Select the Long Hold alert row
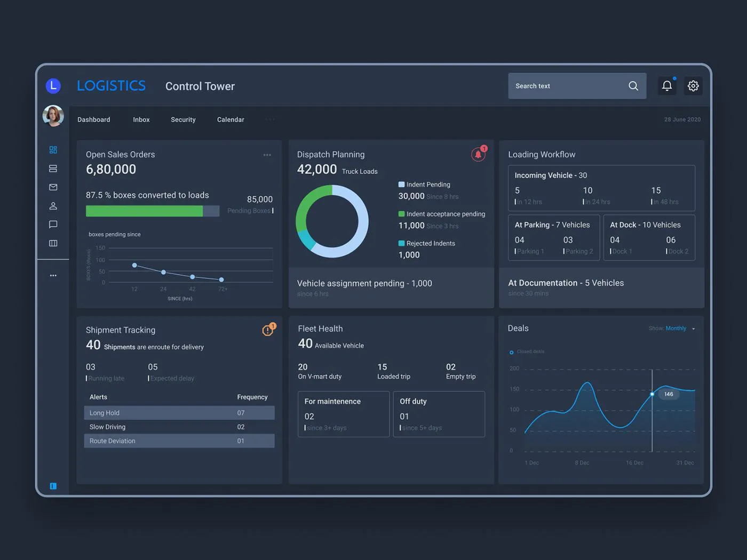 [x=179, y=413]
